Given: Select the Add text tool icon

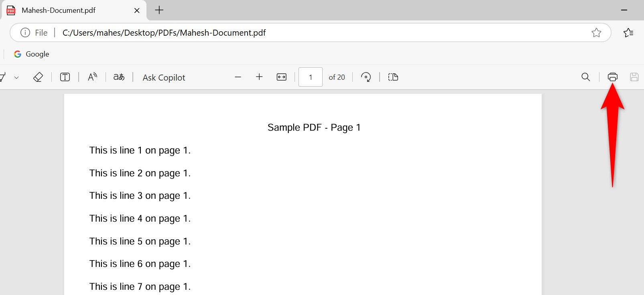Looking at the screenshot, I should coord(65,77).
